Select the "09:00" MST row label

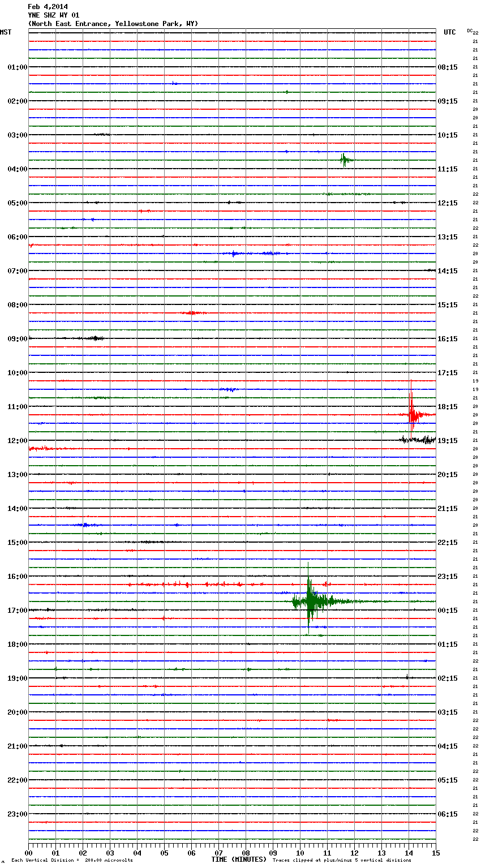pos(18,339)
